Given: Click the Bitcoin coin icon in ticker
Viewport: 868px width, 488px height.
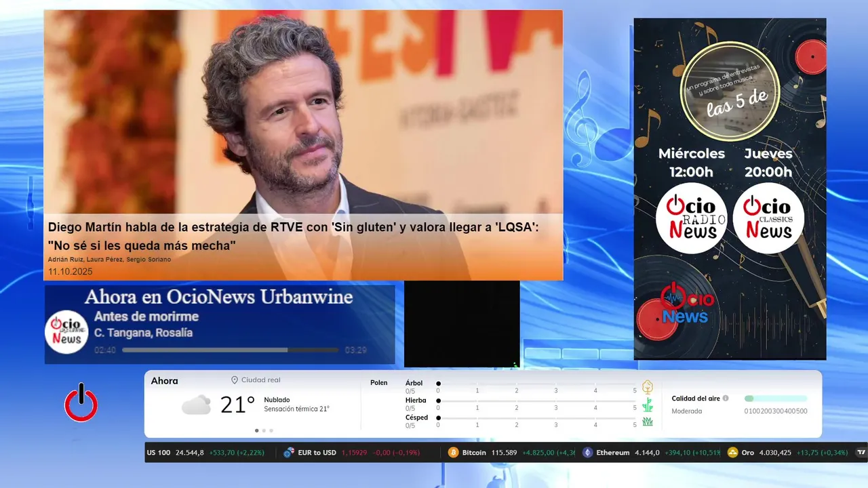Looking at the screenshot, I should pyautogui.click(x=454, y=453).
